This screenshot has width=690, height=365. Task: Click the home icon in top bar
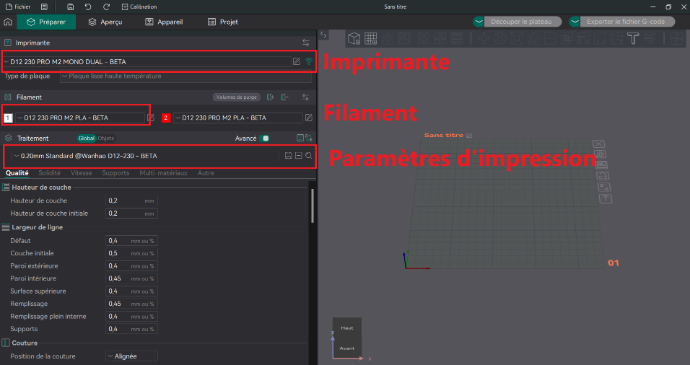(7, 22)
